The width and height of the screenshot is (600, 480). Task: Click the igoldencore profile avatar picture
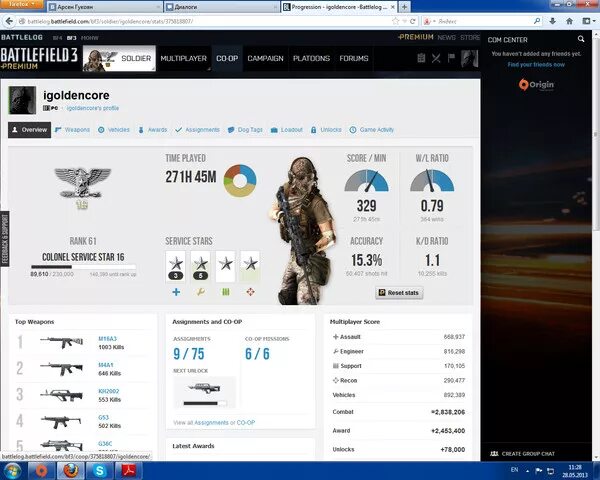click(22, 100)
